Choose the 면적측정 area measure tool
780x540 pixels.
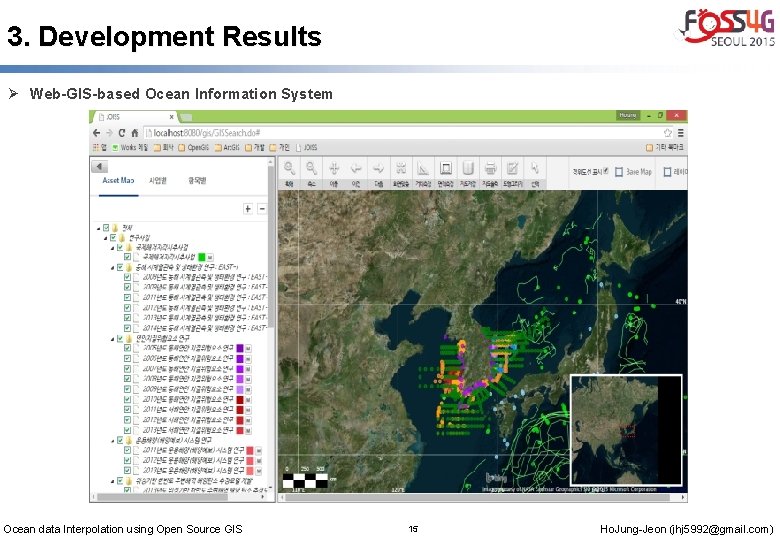point(446,173)
